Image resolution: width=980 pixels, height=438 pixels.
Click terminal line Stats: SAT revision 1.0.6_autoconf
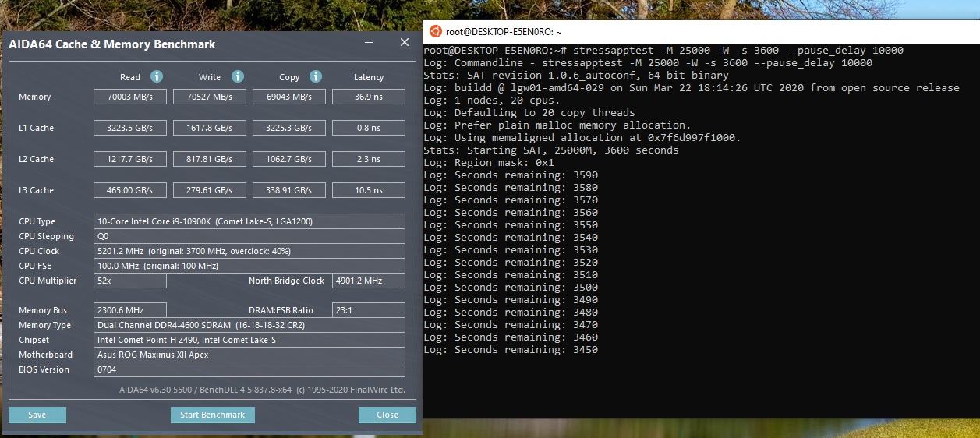[x=576, y=75]
